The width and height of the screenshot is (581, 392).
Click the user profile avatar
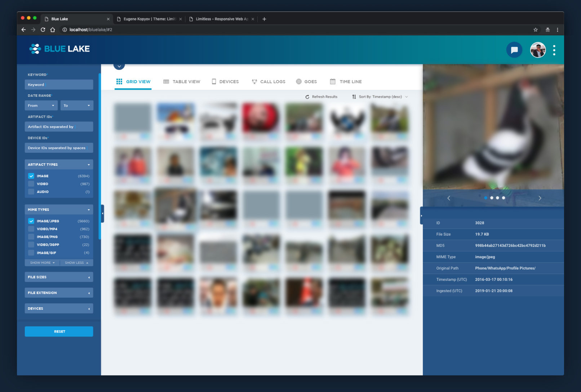537,50
